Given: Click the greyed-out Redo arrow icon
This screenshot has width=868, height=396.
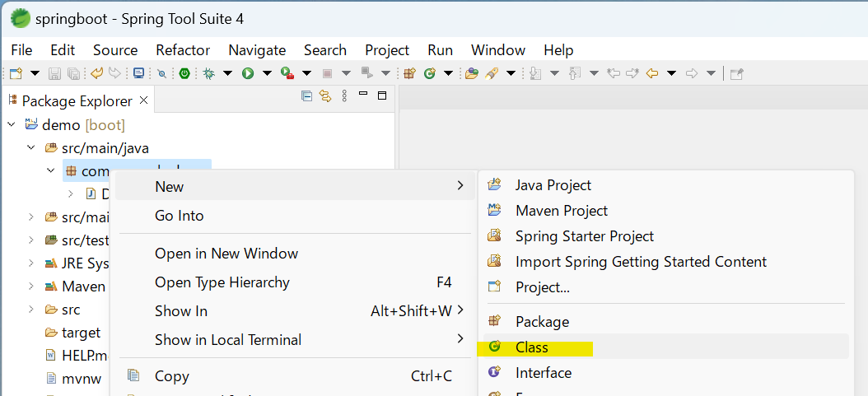Looking at the screenshot, I should tap(114, 73).
